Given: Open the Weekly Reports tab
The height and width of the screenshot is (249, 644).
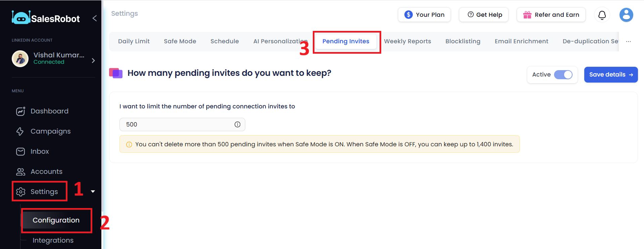Looking at the screenshot, I should (407, 41).
